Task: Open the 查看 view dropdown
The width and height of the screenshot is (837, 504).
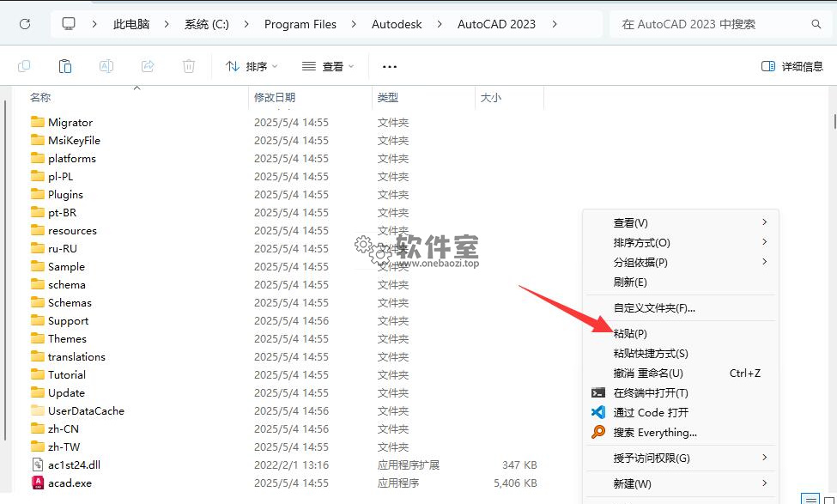Action: click(x=328, y=66)
